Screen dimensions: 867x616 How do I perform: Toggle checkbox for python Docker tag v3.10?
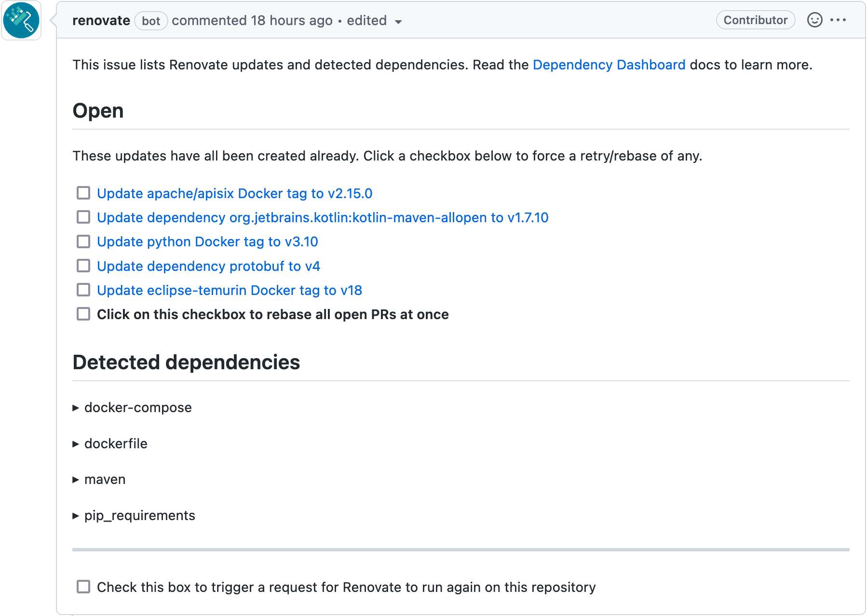83,241
